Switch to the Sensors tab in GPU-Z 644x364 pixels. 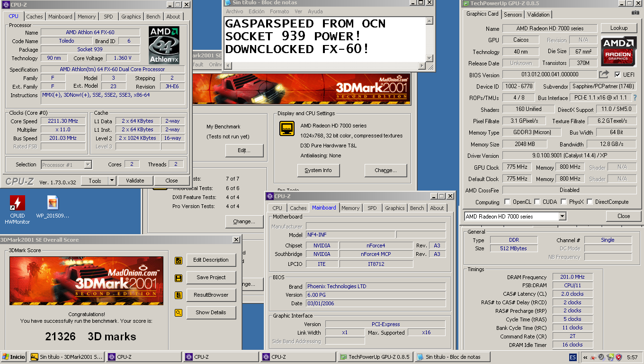tap(513, 15)
